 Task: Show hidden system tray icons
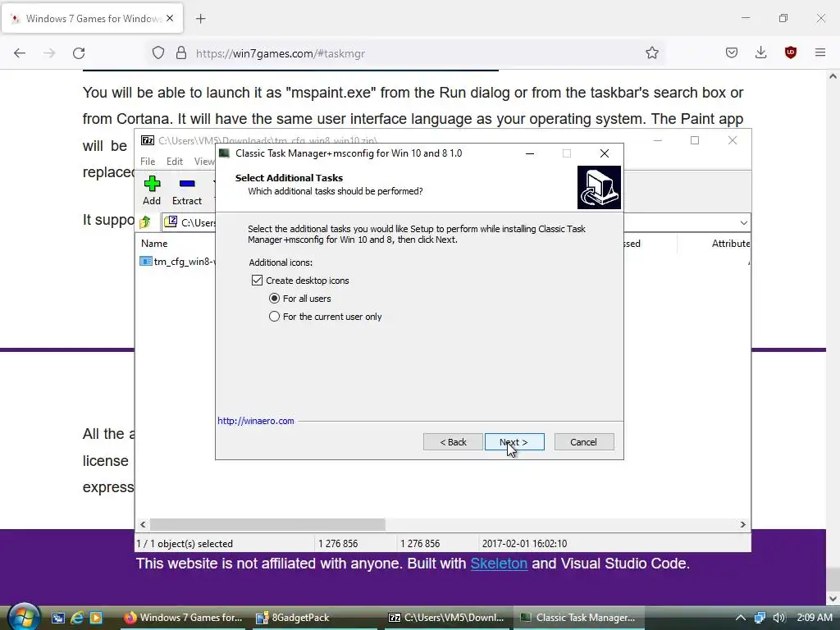741,618
